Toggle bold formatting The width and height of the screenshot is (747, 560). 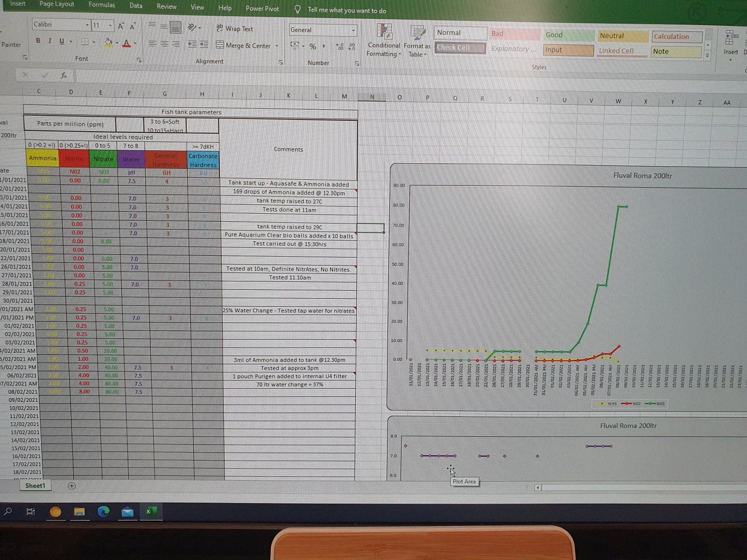point(38,41)
